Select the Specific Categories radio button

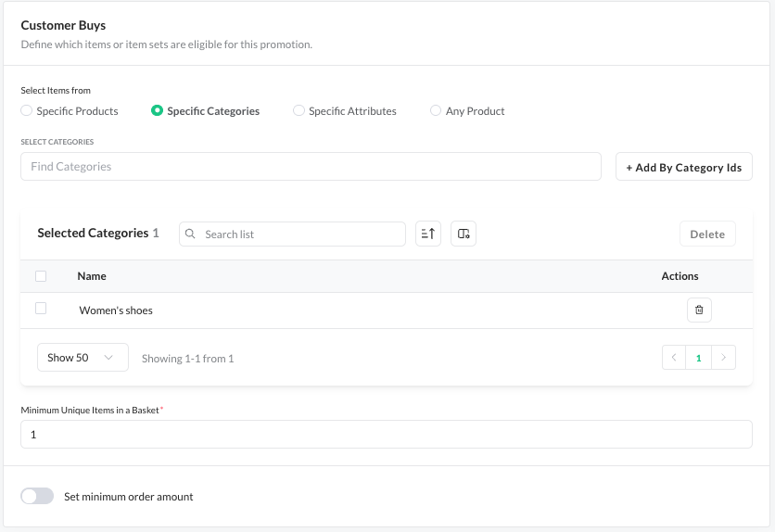pos(157,110)
